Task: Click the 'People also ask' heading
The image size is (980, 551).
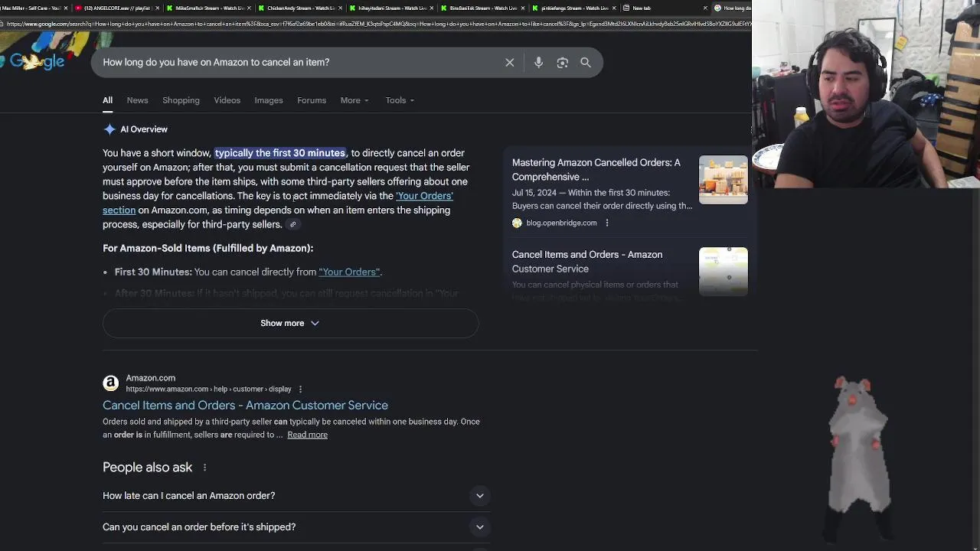Action: (x=148, y=468)
